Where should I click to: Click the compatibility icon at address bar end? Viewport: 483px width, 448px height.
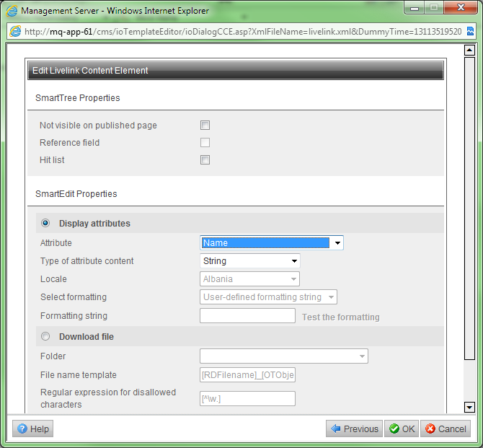click(x=470, y=32)
